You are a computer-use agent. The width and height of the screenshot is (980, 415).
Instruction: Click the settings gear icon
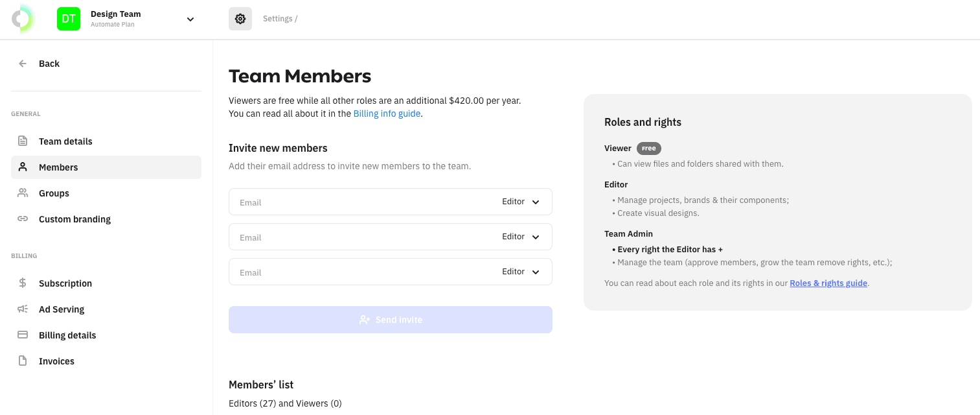[240, 19]
